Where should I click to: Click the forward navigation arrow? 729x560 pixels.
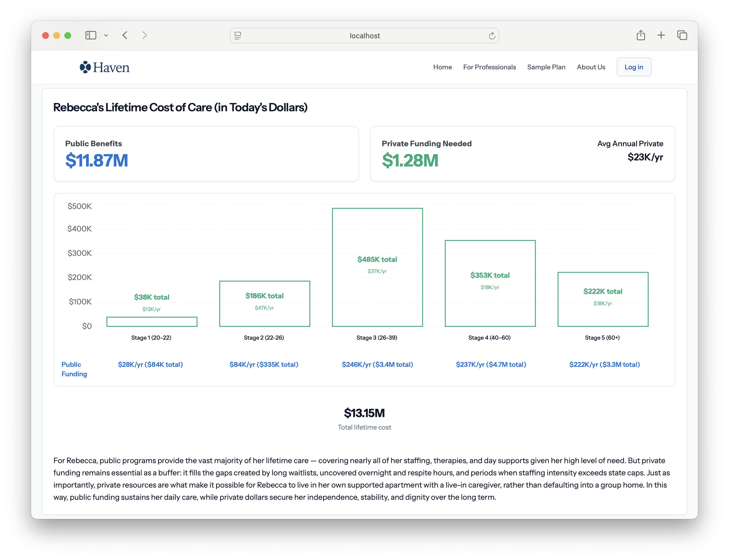pyautogui.click(x=144, y=35)
